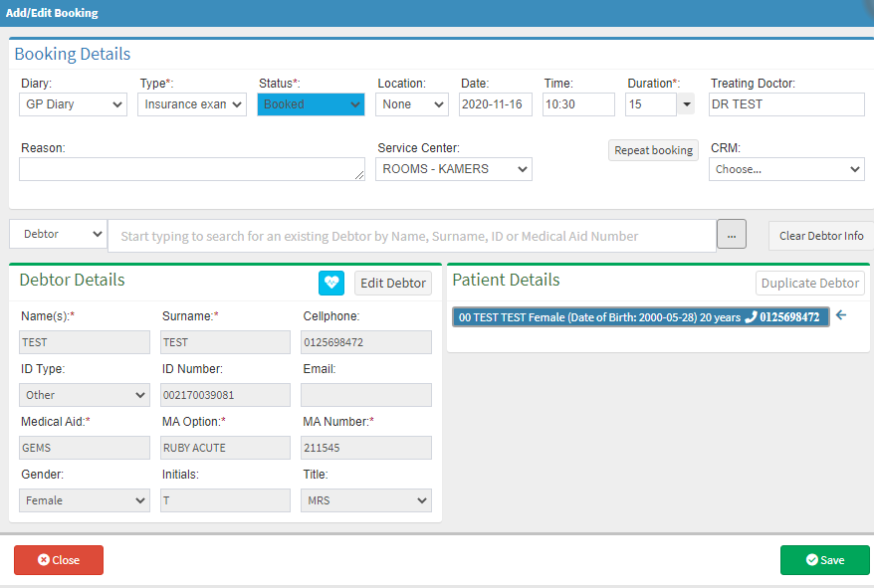Click the red Close button
This screenshot has width=874, height=588.
point(59,560)
